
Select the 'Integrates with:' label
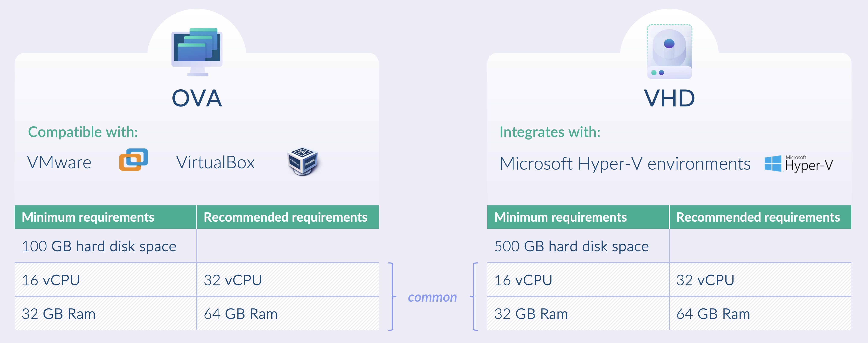(x=550, y=132)
